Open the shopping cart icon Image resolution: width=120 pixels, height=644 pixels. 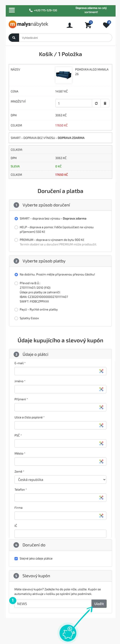pos(88,25)
